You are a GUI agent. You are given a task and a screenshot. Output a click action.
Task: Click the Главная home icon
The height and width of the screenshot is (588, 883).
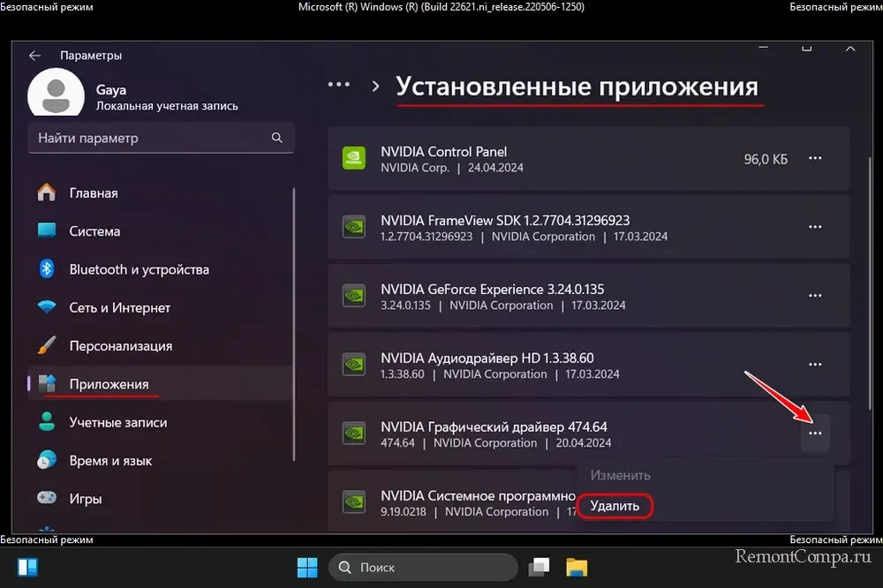pyautogui.click(x=47, y=192)
